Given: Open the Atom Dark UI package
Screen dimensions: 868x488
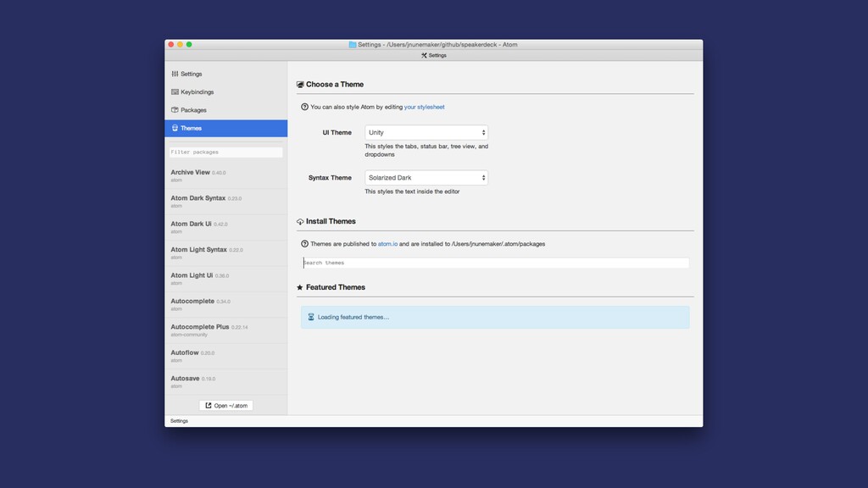Looking at the screenshot, I should (x=225, y=227).
